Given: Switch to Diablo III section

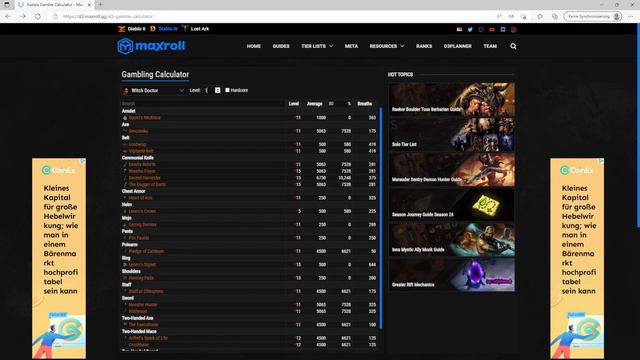Looking at the screenshot, I should [164, 29].
